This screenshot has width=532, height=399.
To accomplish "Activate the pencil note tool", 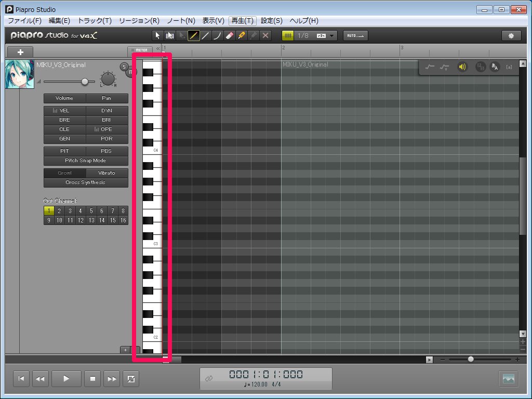I will (x=193, y=36).
